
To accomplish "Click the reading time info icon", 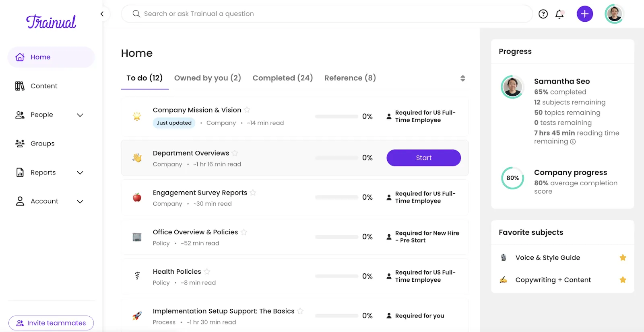I will pyautogui.click(x=573, y=141).
